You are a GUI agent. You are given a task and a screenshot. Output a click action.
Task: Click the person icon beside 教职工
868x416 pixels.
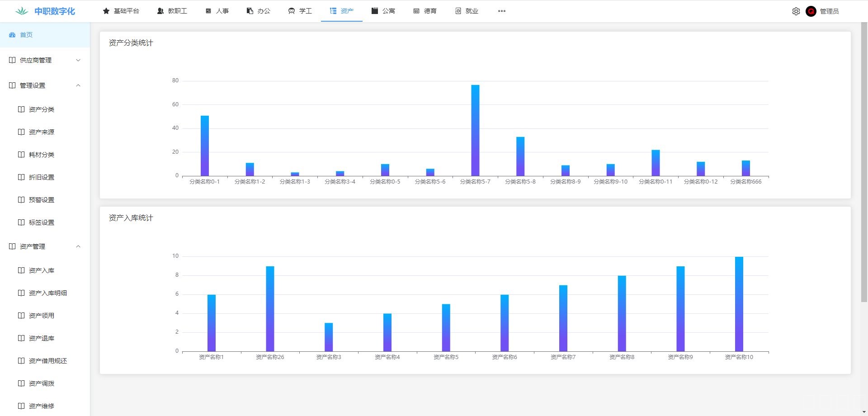[x=160, y=11]
